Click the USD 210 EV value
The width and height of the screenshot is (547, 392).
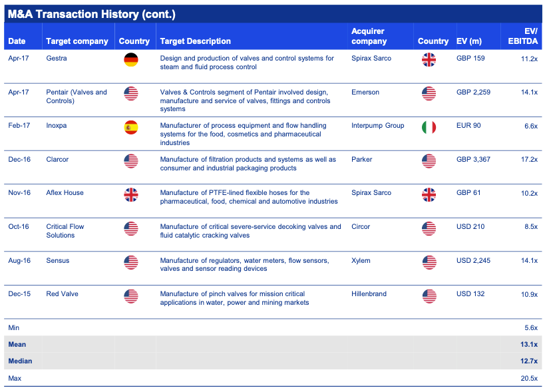pos(470,227)
